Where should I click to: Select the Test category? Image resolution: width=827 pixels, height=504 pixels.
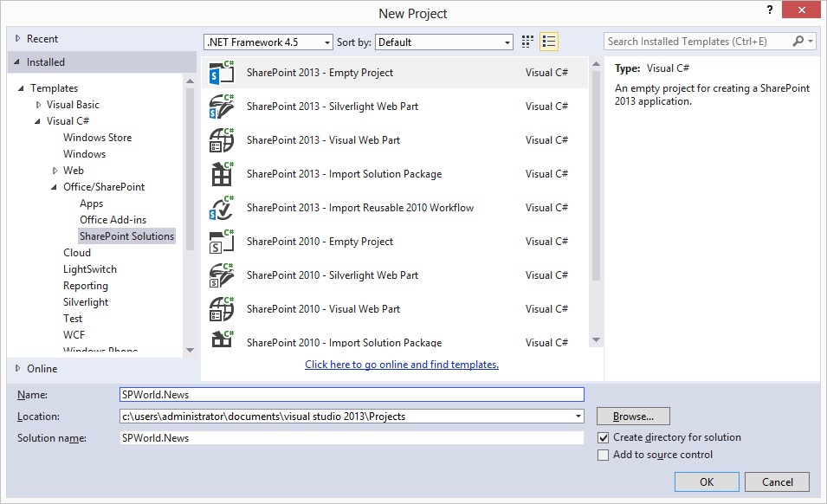[73, 319]
